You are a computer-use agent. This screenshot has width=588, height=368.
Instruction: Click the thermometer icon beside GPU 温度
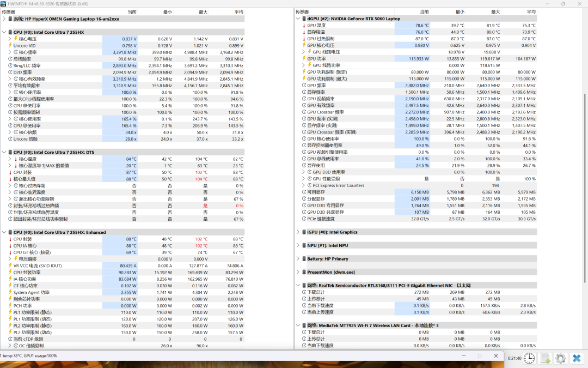tap(304, 26)
